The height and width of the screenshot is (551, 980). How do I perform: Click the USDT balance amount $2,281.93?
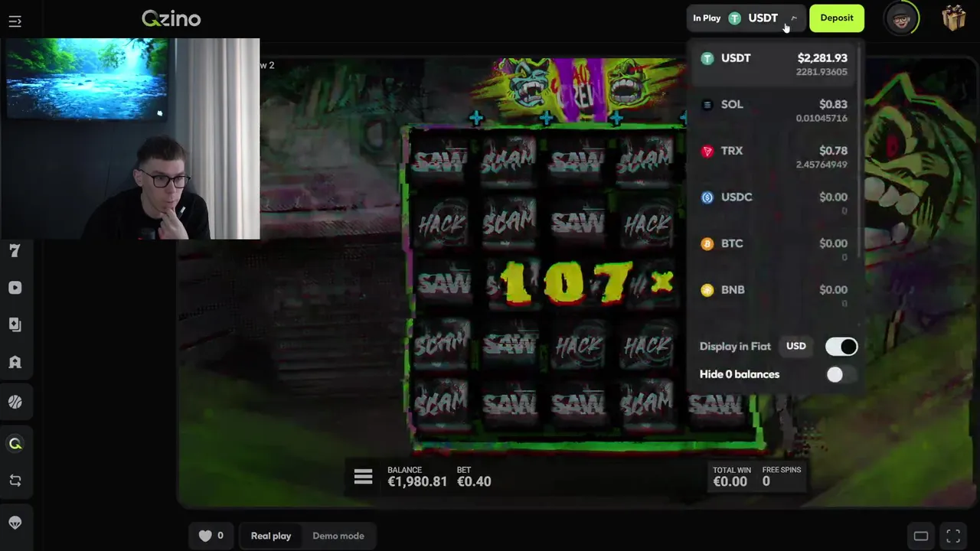coord(822,58)
